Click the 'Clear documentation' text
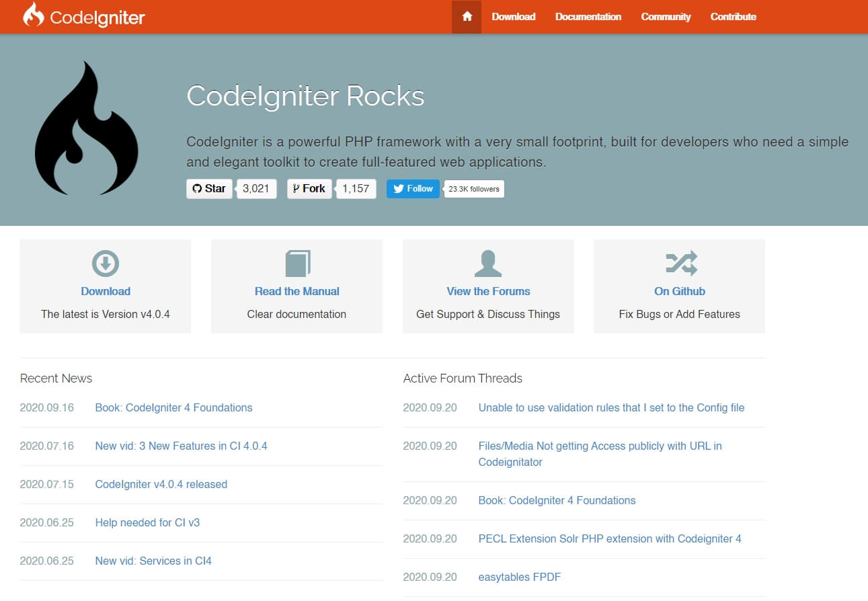Image resolution: width=868 pixels, height=601 pixels. click(x=297, y=314)
